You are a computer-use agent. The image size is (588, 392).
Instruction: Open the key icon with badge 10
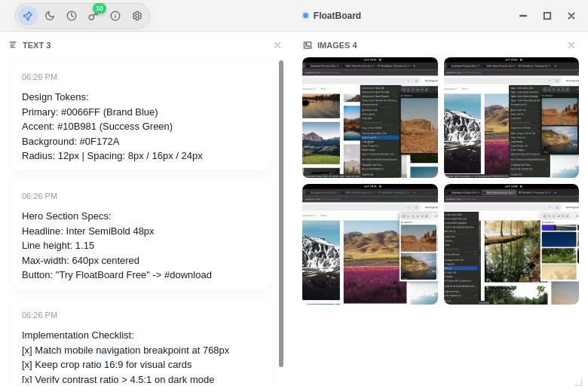(93, 16)
